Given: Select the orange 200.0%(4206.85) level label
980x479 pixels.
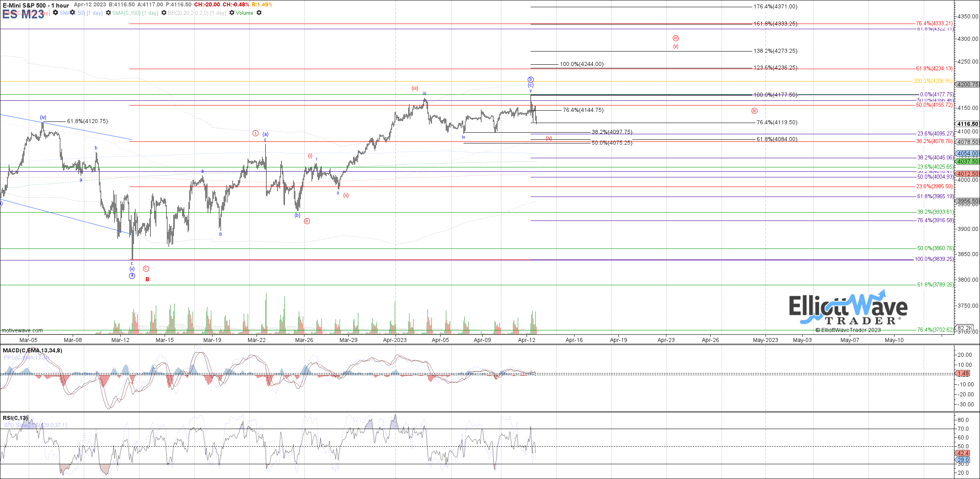Looking at the screenshot, I should tap(933, 81).
